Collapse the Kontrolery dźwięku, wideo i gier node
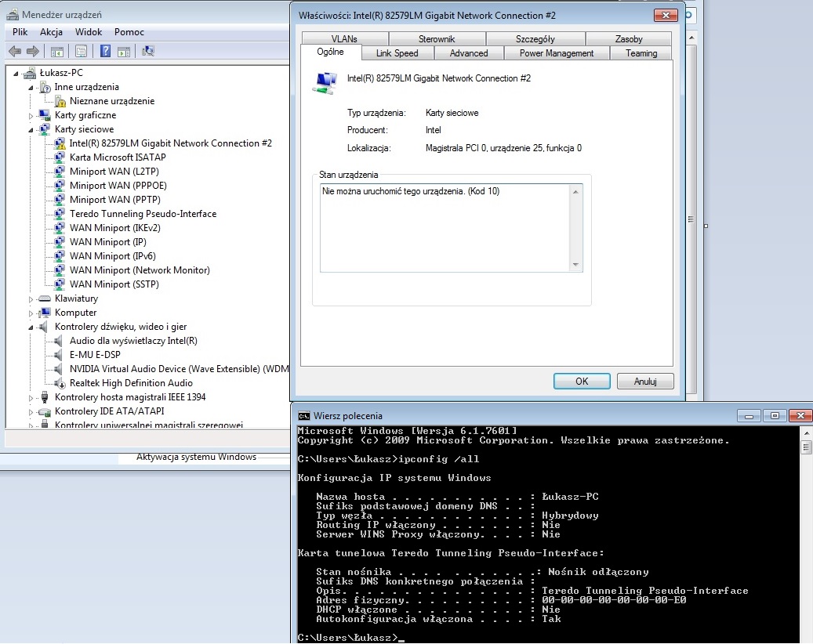This screenshot has width=813, height=644. [x=31, y=327]
